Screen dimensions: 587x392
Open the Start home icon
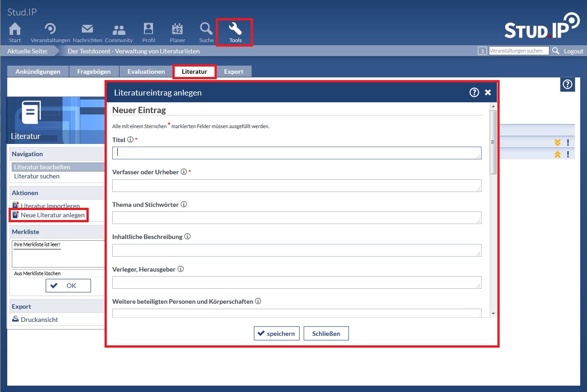(15, 29)
